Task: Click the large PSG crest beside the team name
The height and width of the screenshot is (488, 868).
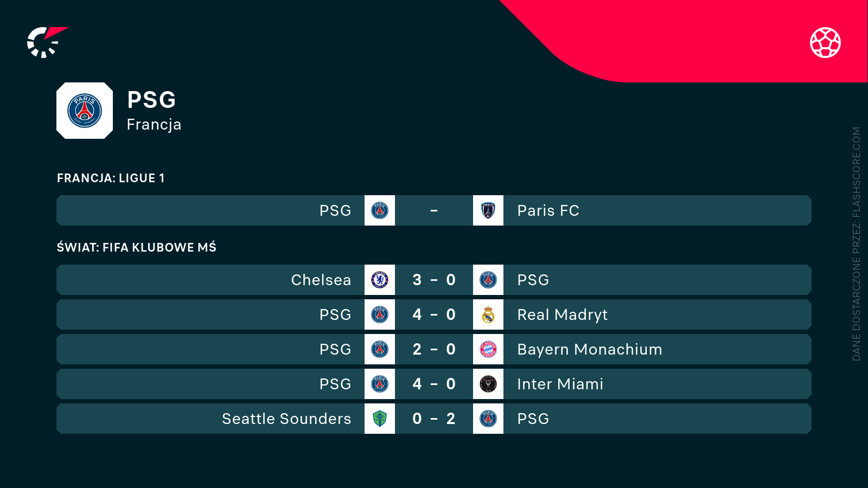Action: pyautogui.click(x=85, y=111)
